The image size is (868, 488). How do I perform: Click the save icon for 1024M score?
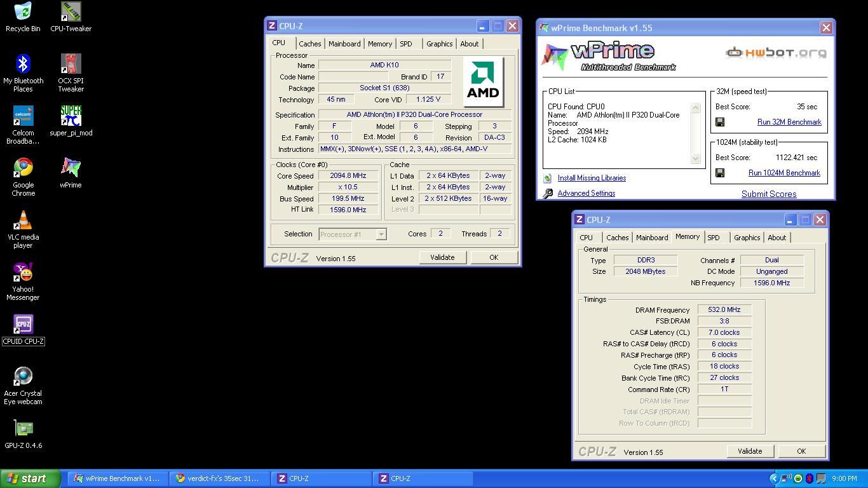[x=720, y=173]
